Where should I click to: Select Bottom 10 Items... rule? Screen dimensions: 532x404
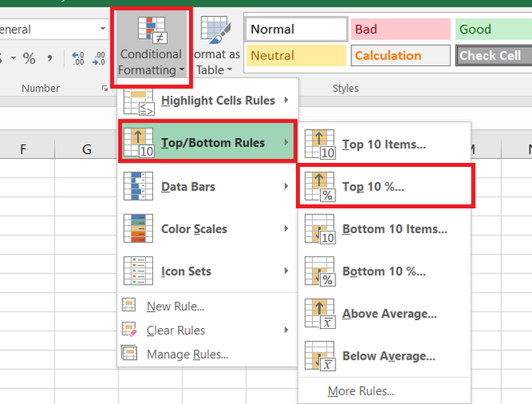(x=384, y=229)
